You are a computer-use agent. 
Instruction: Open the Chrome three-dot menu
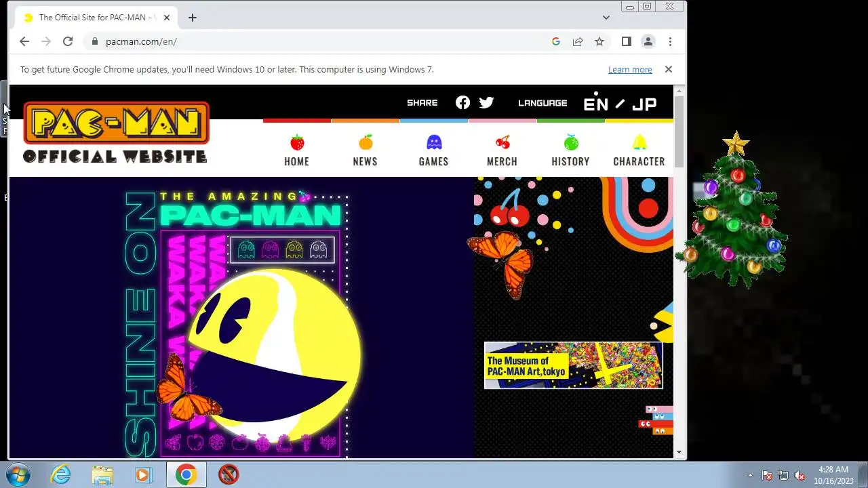670,41
